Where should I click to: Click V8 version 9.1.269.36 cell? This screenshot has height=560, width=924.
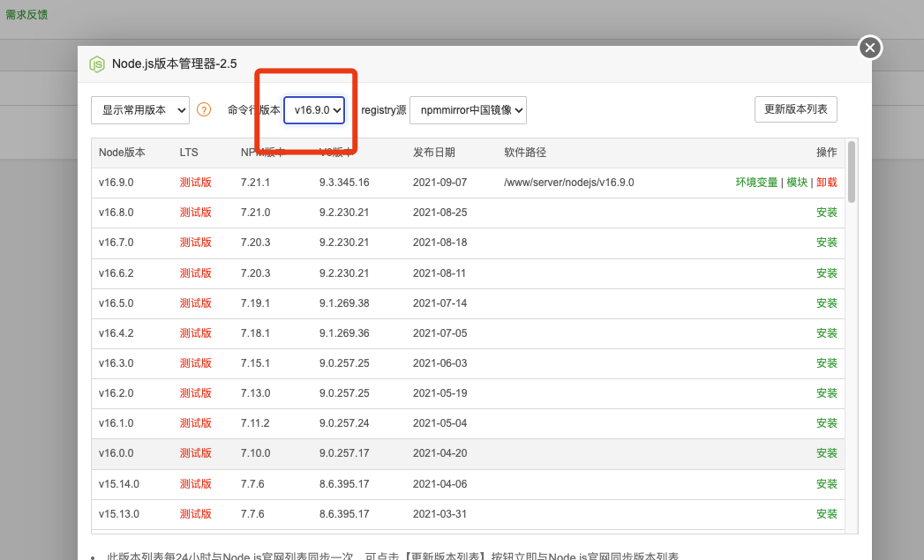point(344,333)
